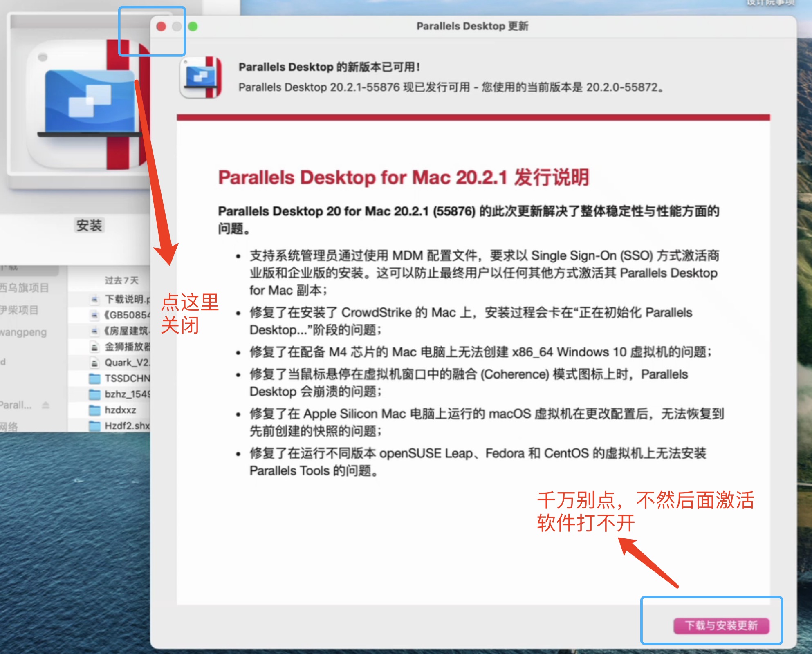This screenshot has width=812, height=654.
Task: Click the Quark_V2 file icon
Action: click(x=94, y=363)
